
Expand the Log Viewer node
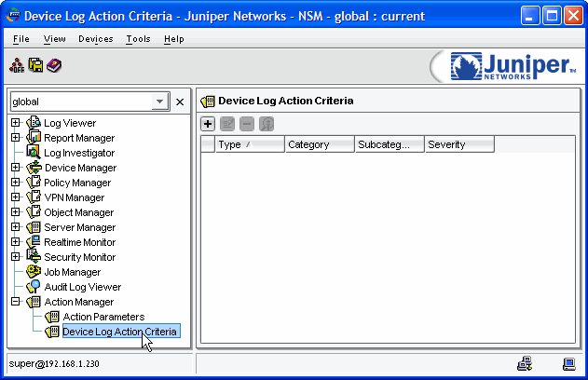click(x=15, y=123)
